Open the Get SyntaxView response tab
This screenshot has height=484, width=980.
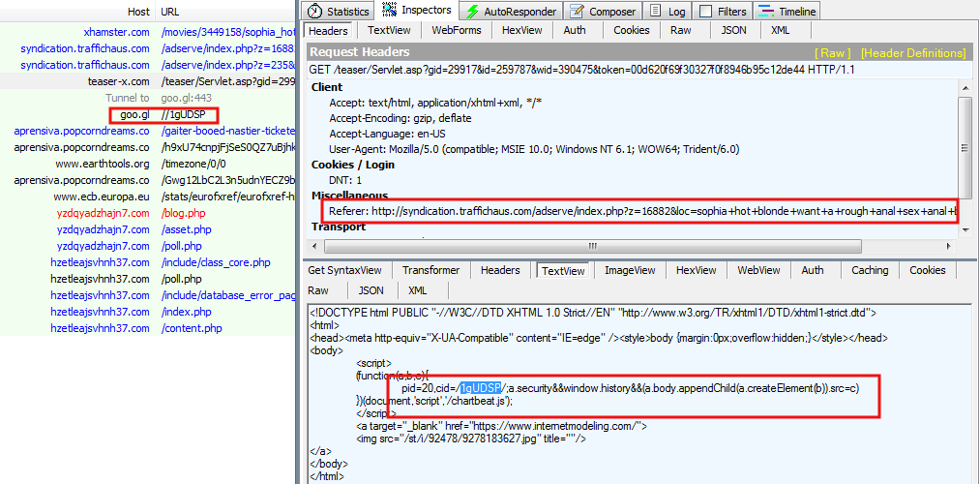click(344, 270)
